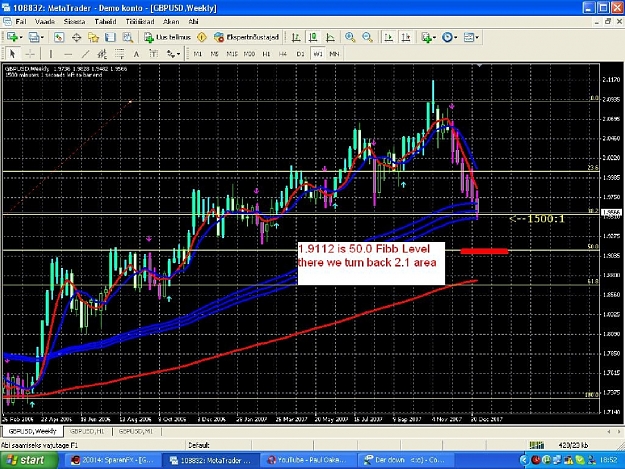This screenshot has width=625, height=469.
Task: Select the W1 weekly timeframe
Action: (x=318, y=53)
